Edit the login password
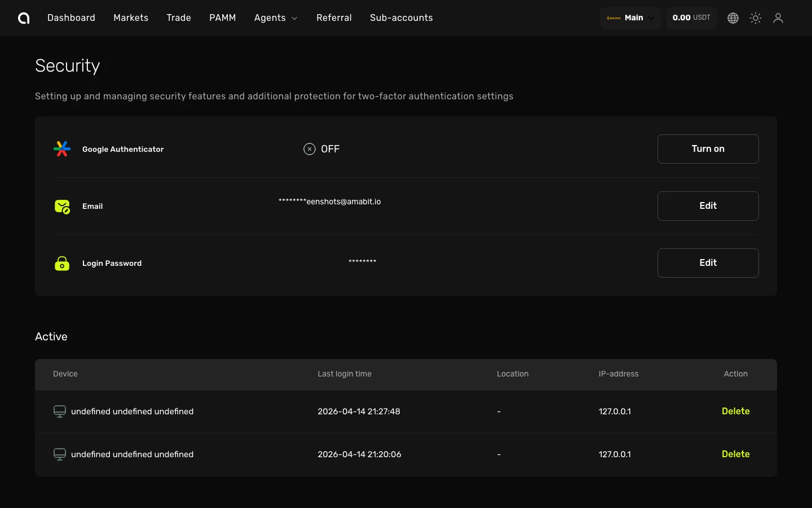 [x=708, y=263]
